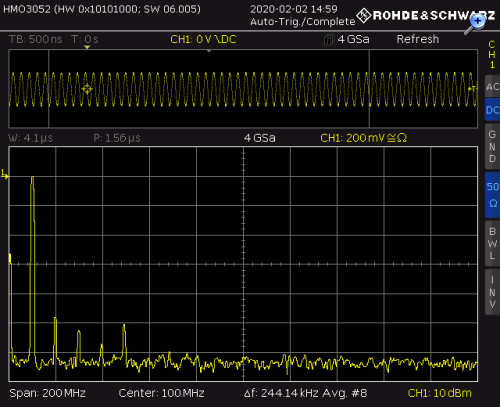Click the trigger level indicator at waveform right edge
Image resolution: width=500 pixels, height=407 pixels.
472,88
